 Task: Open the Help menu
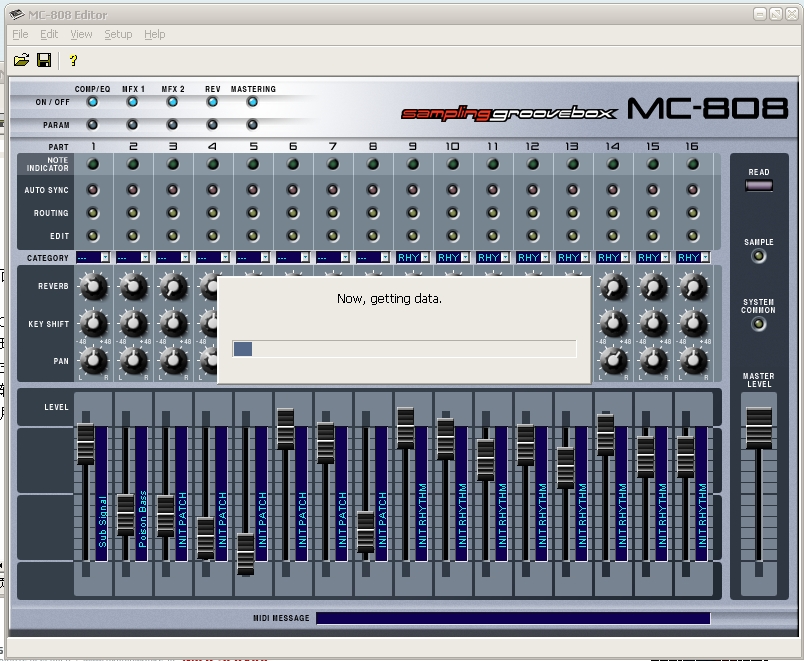click(154, 34)
